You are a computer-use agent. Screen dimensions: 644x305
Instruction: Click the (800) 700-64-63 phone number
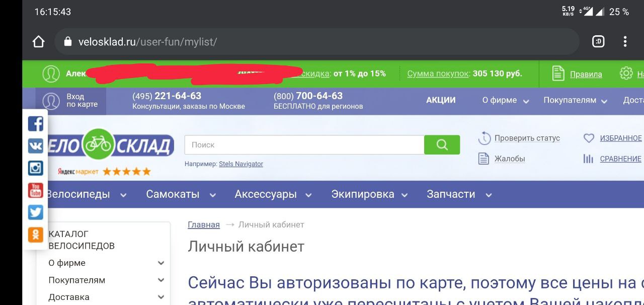308,96
